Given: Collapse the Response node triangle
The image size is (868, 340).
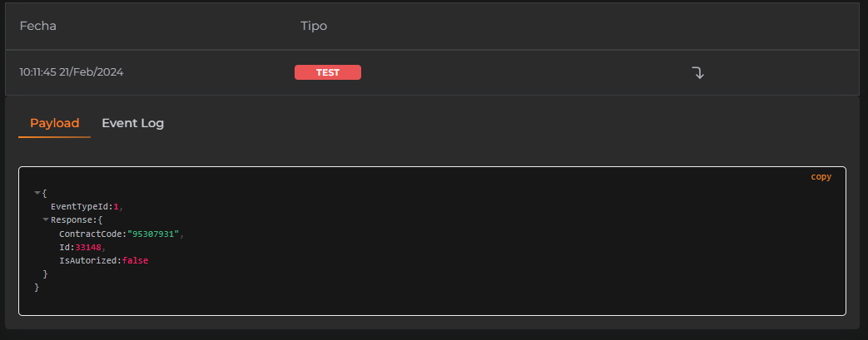Looking at the screenshot, I should click(46, 220).
